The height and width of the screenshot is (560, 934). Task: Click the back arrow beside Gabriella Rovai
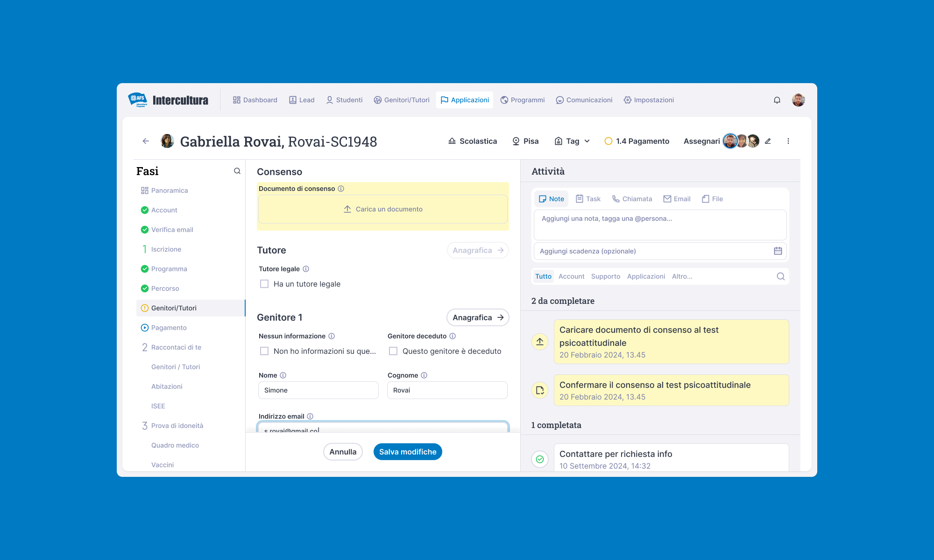[146, 141]
